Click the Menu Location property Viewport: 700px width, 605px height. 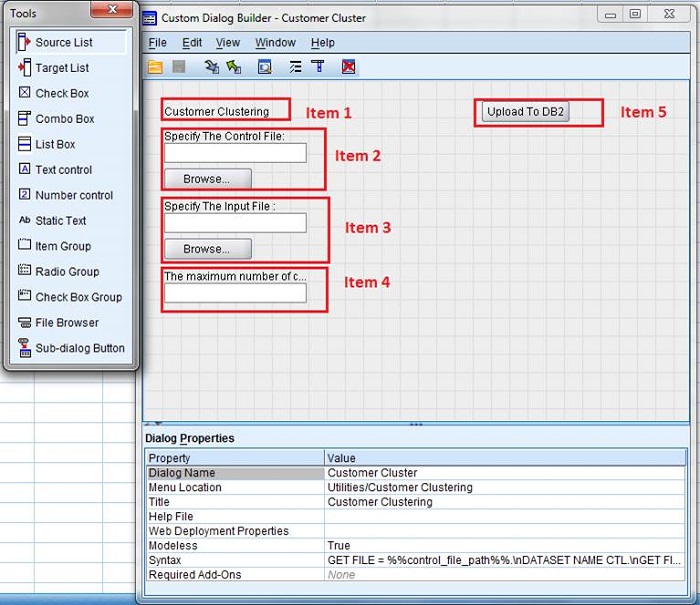[236, 487]
